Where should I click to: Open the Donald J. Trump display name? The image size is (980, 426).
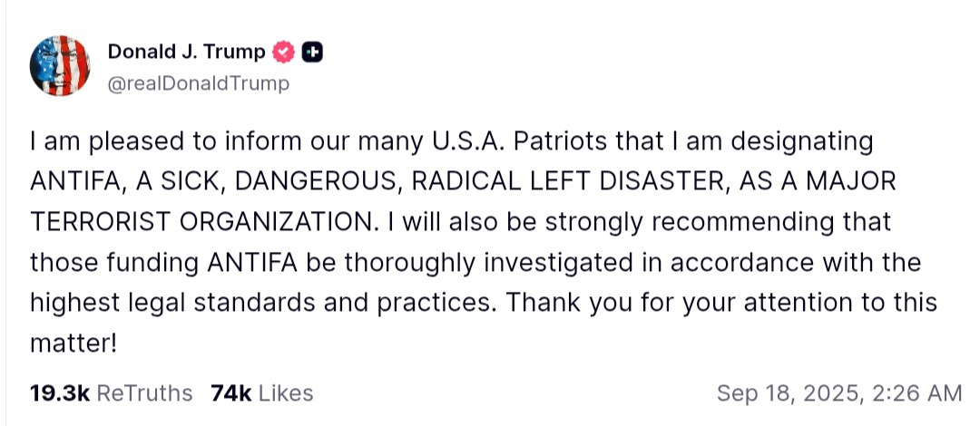[x=187, y=53]
